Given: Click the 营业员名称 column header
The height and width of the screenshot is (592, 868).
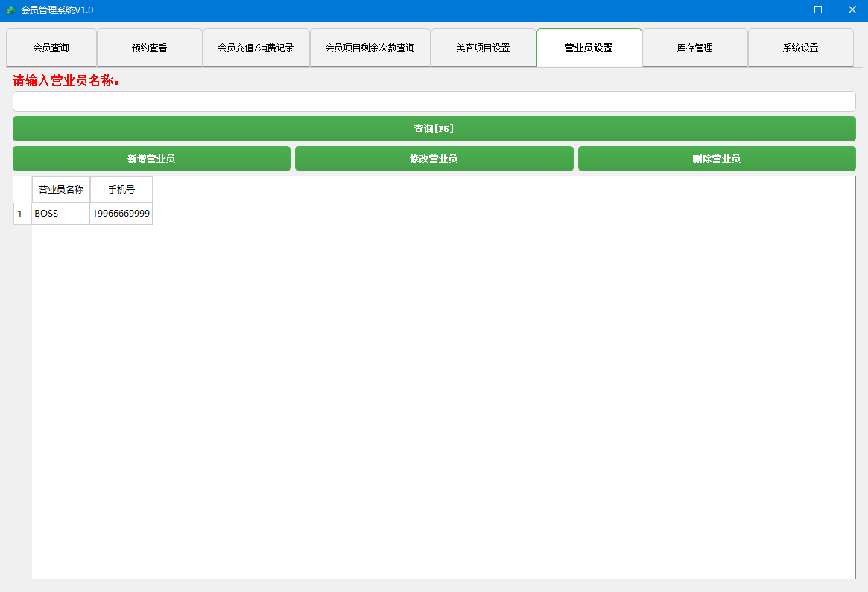Looking at the screenshot, I should [x=60, y=189].
